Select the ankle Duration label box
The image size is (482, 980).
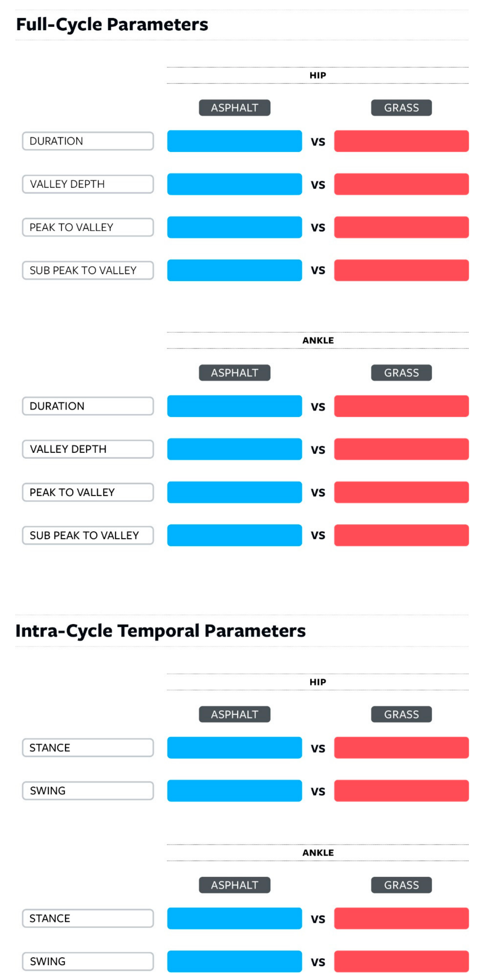coord(87,406)
